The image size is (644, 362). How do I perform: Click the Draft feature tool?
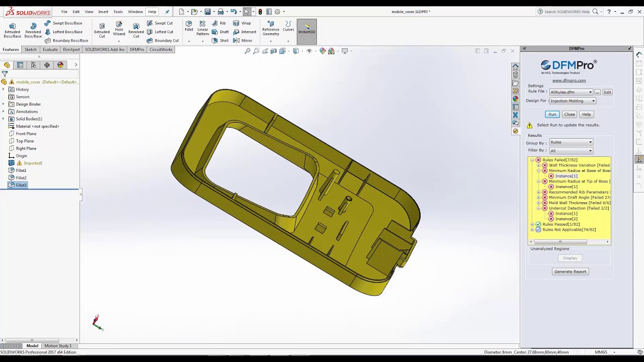click(x=220, y=32)
